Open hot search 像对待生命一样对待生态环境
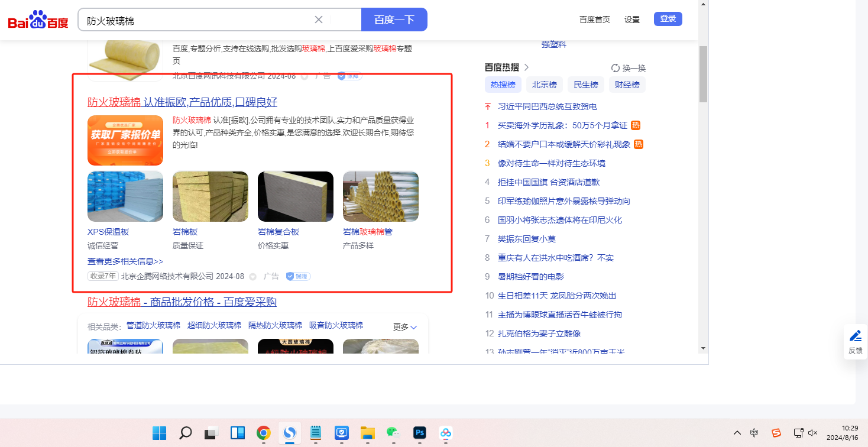Viewport: 868px width, 447px height. 552,163
